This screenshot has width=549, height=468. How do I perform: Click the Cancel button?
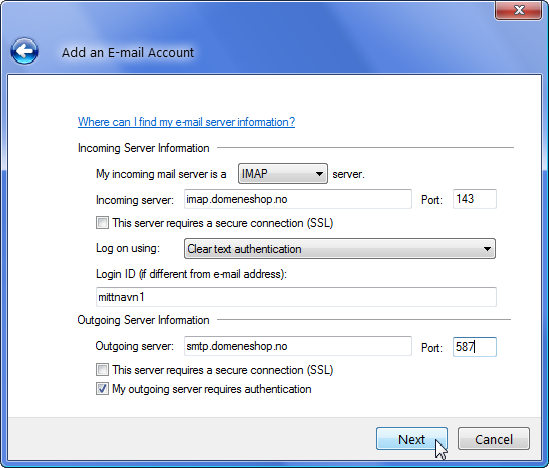(494, 439)
